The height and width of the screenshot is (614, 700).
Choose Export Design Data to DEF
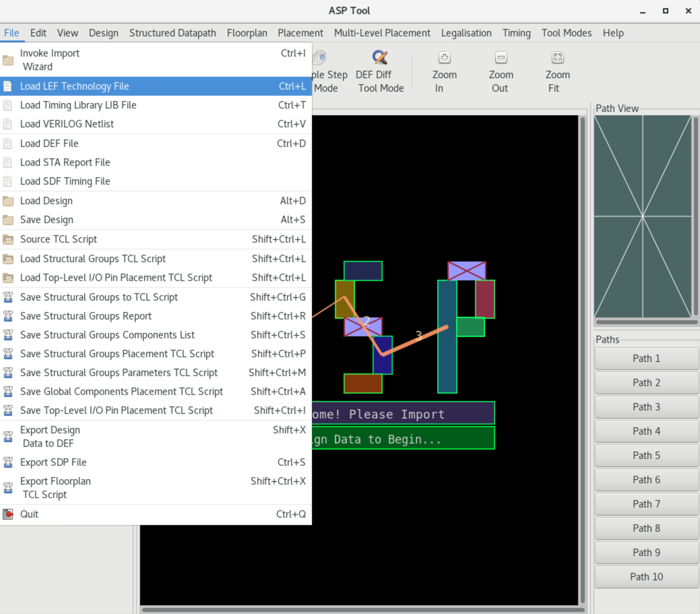(156, 436)
